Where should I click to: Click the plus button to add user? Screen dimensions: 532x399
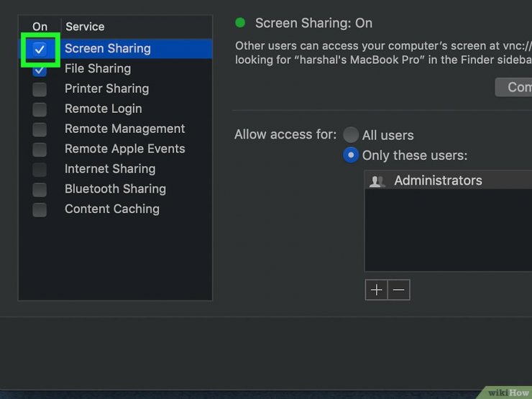(376, 290)
